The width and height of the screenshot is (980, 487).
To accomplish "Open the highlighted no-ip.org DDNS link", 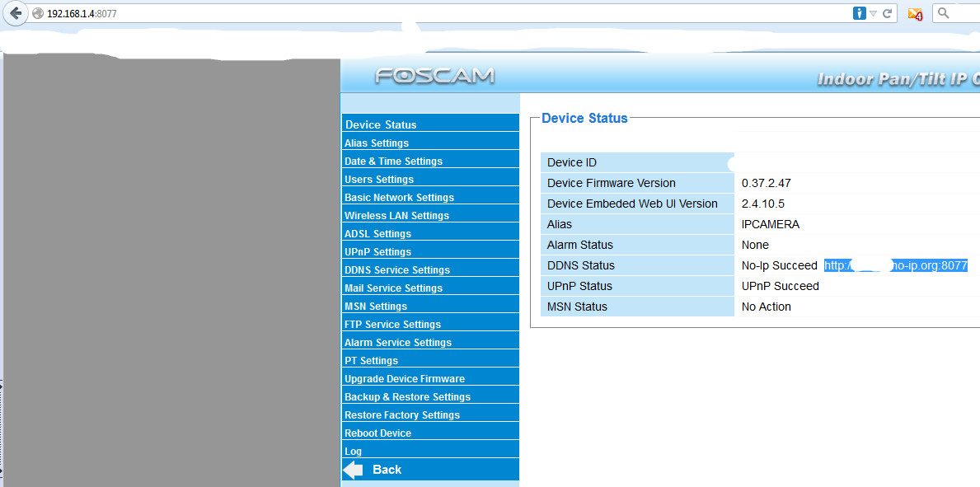I will click(x=895, y=265).
